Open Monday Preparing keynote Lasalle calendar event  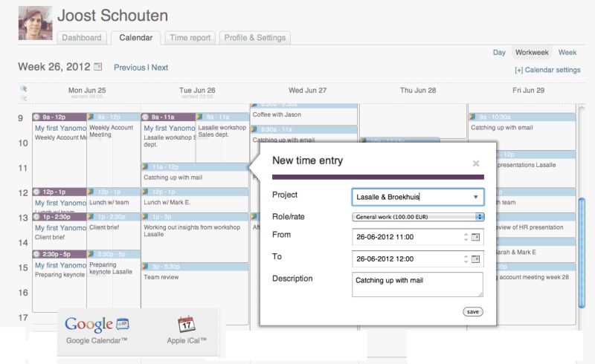[114, 281]
